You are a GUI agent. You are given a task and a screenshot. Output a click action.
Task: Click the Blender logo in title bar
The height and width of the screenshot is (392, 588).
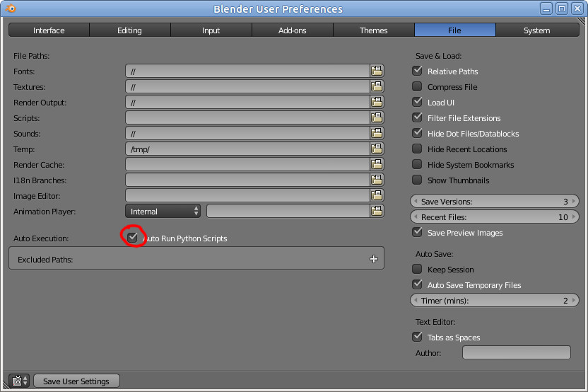(11, 8)
